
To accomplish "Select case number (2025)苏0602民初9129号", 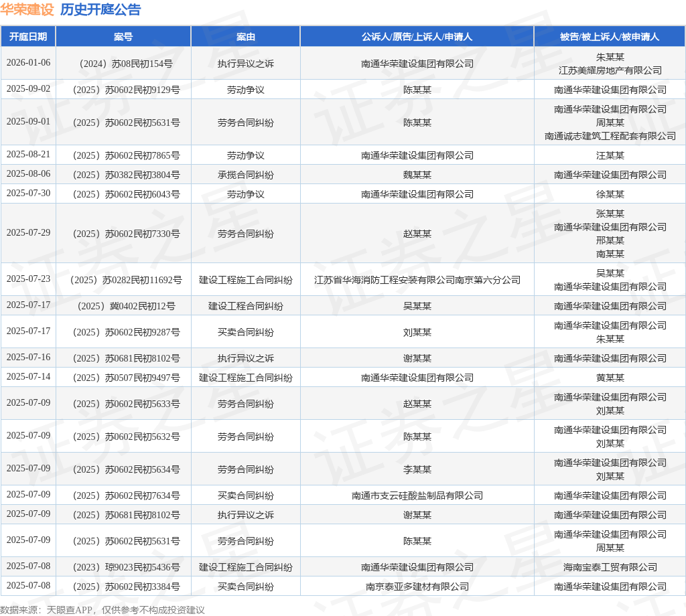I will pyautogui.click(x=126, y=90).
